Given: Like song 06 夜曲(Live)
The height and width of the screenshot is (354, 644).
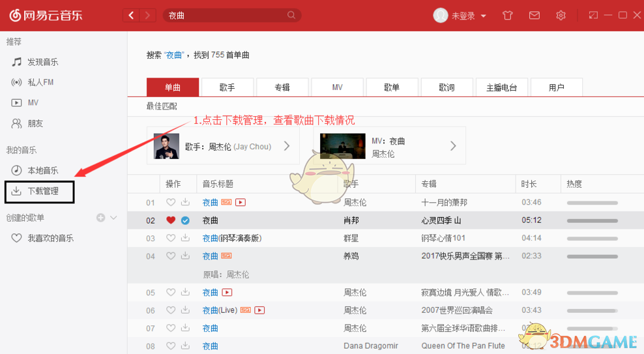Looking at the screenshot, I should pos(171,310).
